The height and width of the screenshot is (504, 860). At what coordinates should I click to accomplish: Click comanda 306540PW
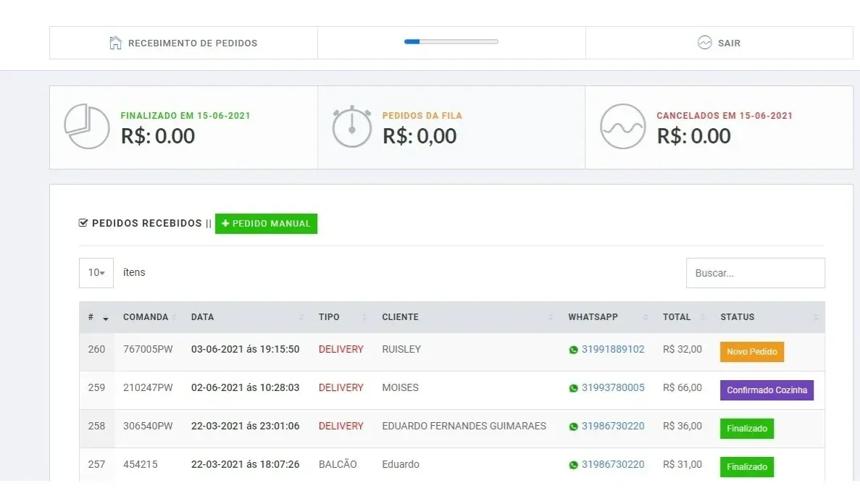(148, 426)
